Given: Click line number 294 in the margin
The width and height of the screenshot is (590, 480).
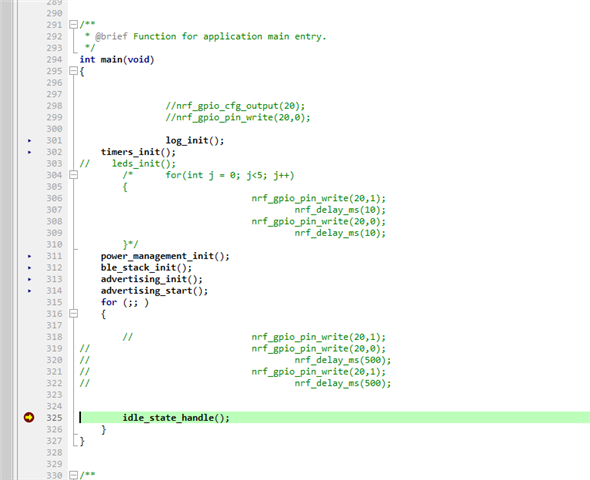Looking at the screenshot, I should [54, 59].
